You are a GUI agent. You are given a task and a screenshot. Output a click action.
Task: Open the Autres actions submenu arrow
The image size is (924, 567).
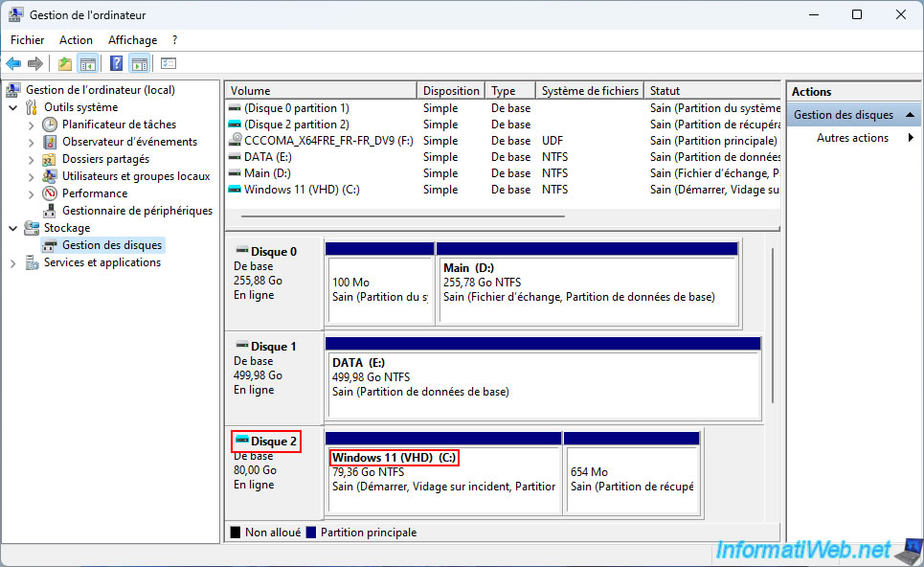911,138
